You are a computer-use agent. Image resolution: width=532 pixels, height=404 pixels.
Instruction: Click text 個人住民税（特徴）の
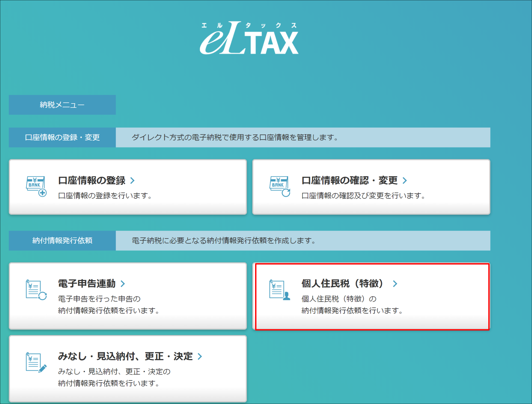click(x=339, y=299)
